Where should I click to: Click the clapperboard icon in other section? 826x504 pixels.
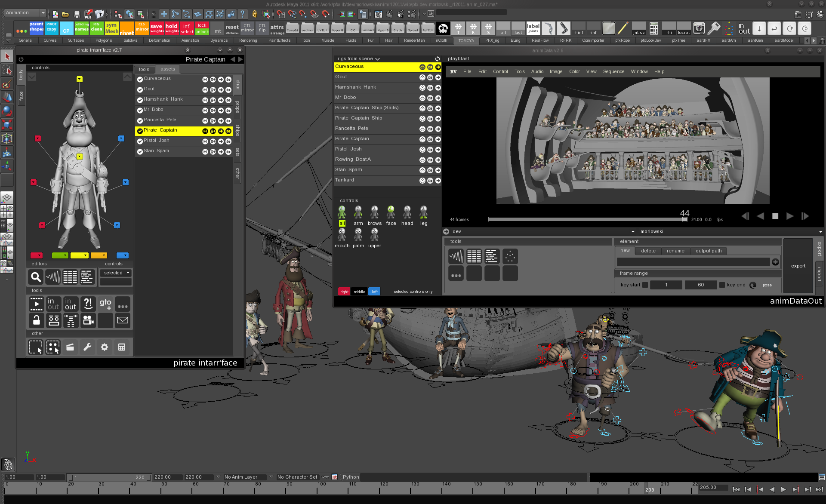pyautogui.click(x=70, y=347)
